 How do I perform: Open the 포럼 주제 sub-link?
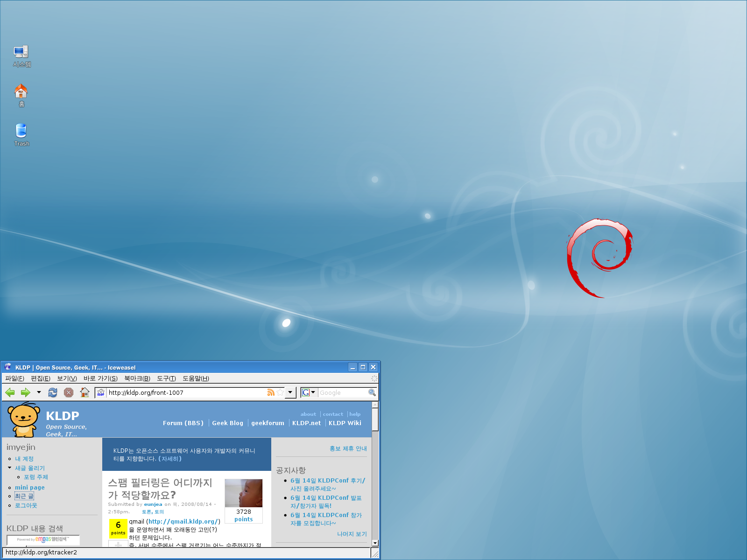pos(36,477)
